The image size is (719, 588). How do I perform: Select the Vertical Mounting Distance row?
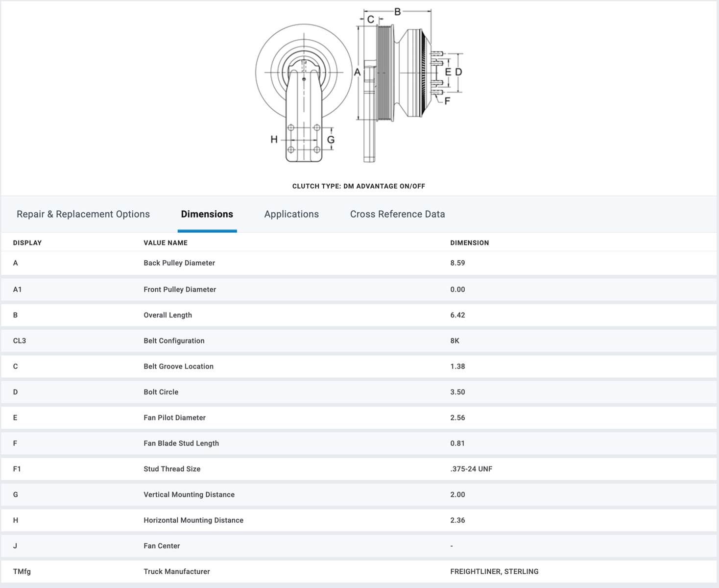point(359,494)
